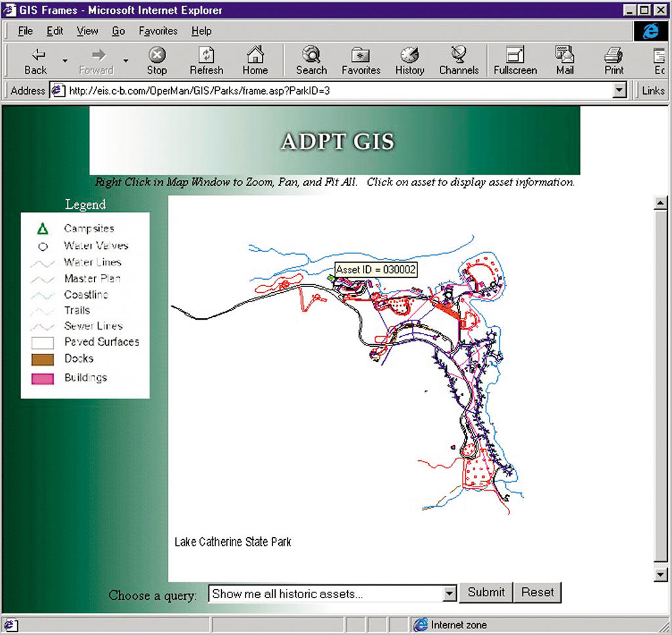
Task: Open the Search toolbar button
Action: [312, 61]
